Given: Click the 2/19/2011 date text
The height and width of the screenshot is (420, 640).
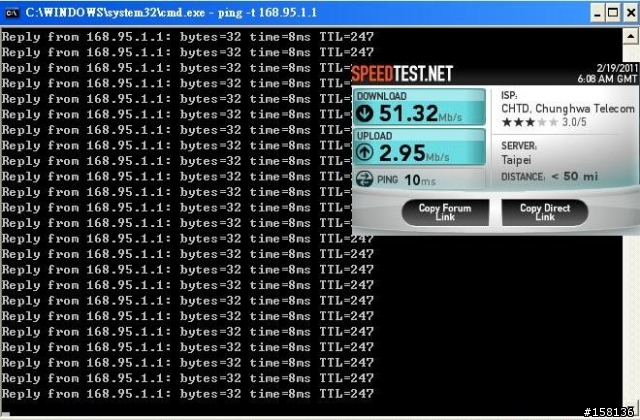Looking at the screenshot, I should [x=617, y=68].
